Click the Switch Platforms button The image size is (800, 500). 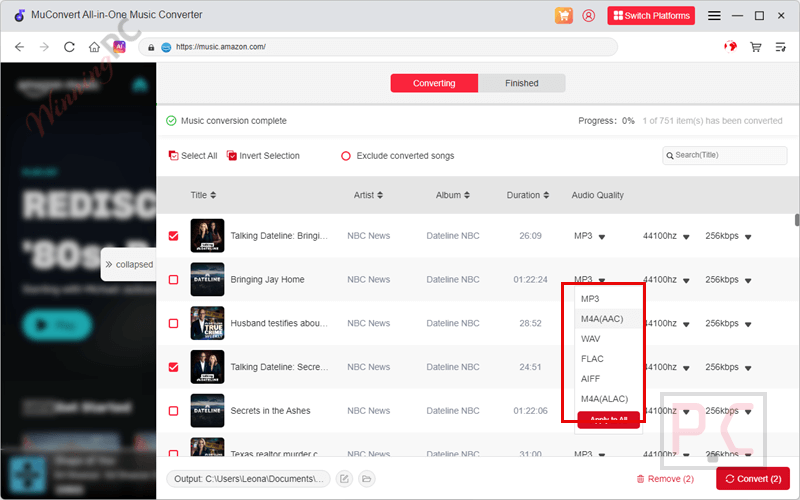pyautogui.click(x=651, y=16)
